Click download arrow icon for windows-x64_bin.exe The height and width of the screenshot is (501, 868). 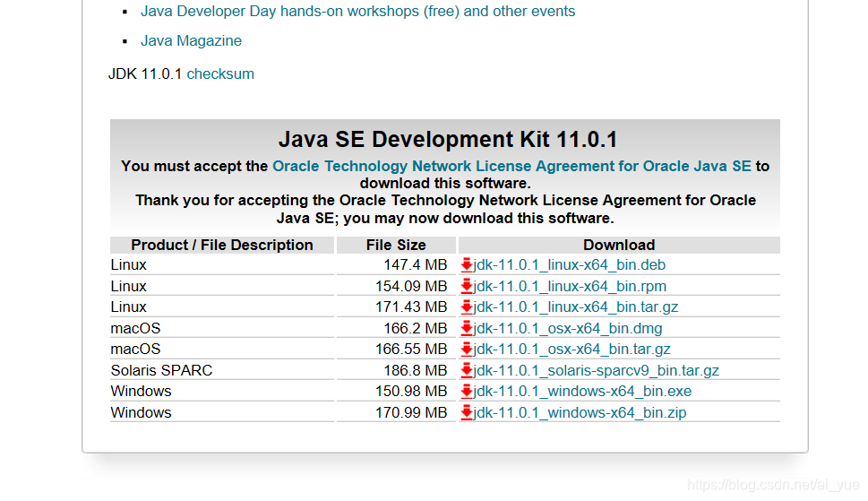point(467,392)
